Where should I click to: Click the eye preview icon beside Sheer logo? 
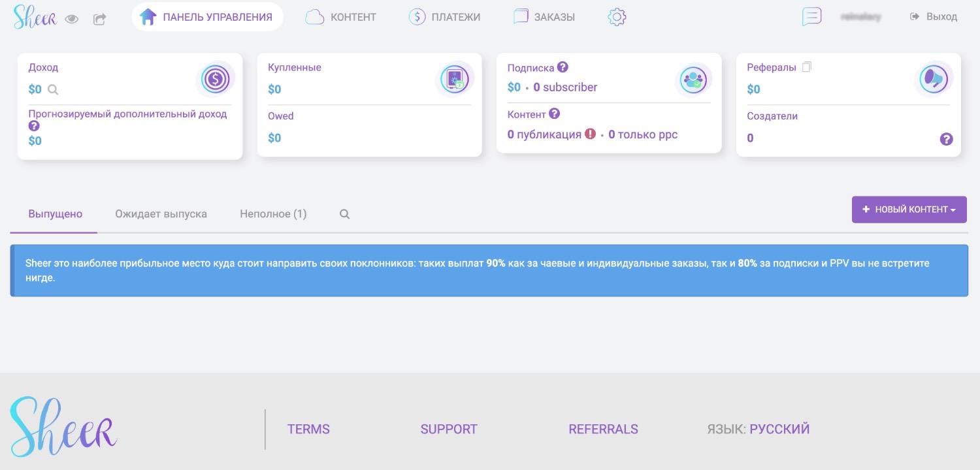(x=72, y=19)
